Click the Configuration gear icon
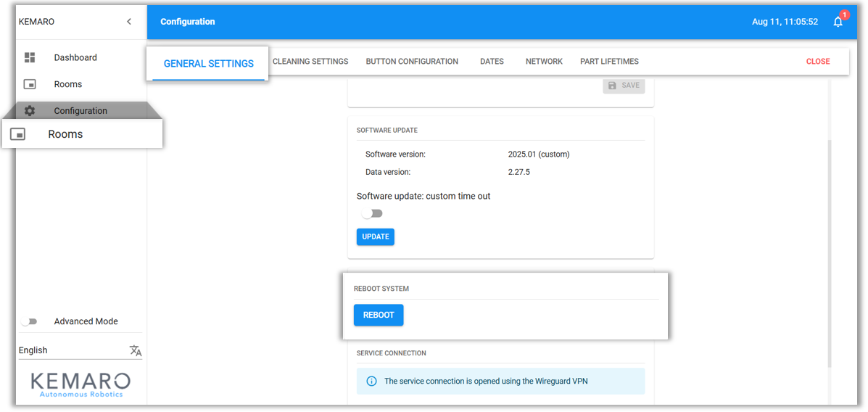The image size is (868, 412). (x=30, y=111)
